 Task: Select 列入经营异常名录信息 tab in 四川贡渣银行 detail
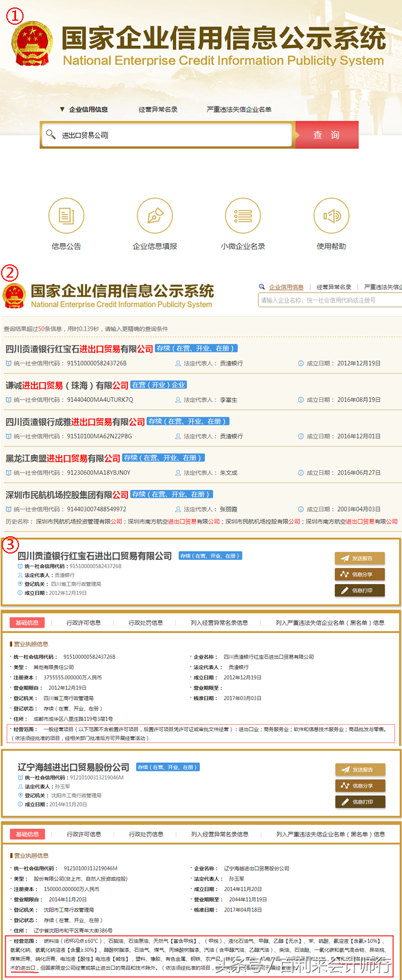pos(219,622)
